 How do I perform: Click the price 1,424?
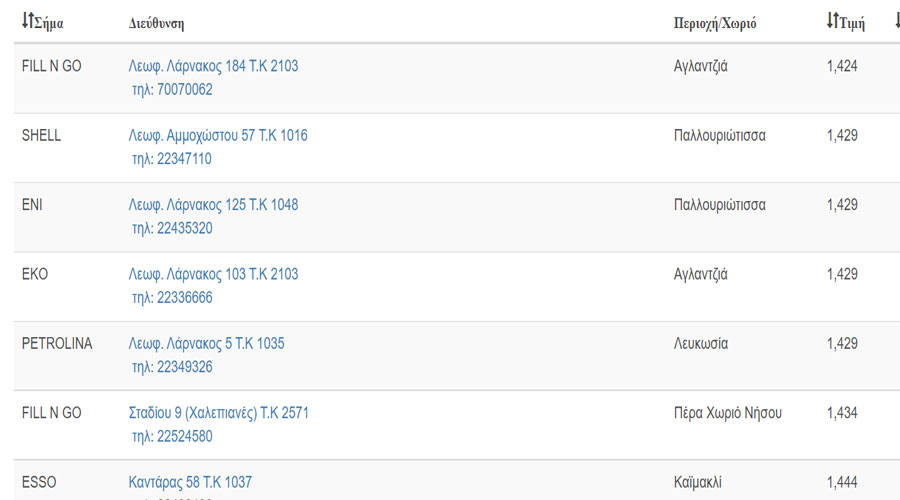(x=842, y=66)
